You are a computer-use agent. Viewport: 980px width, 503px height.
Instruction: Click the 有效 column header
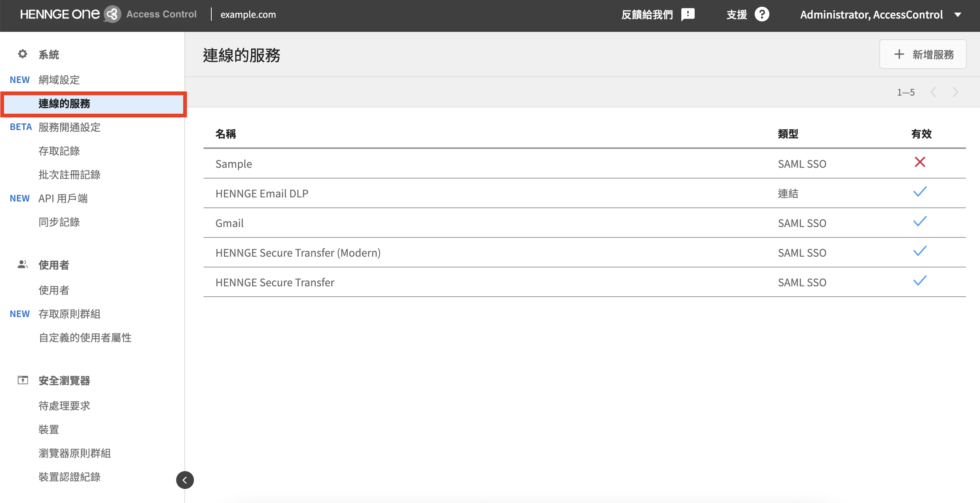[921, 134]
